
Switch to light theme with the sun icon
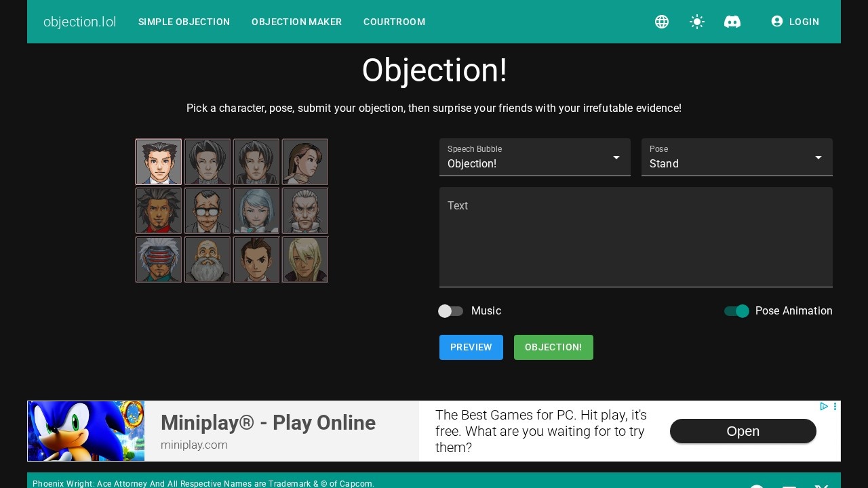pyautogui.click(x=697, y=22)
